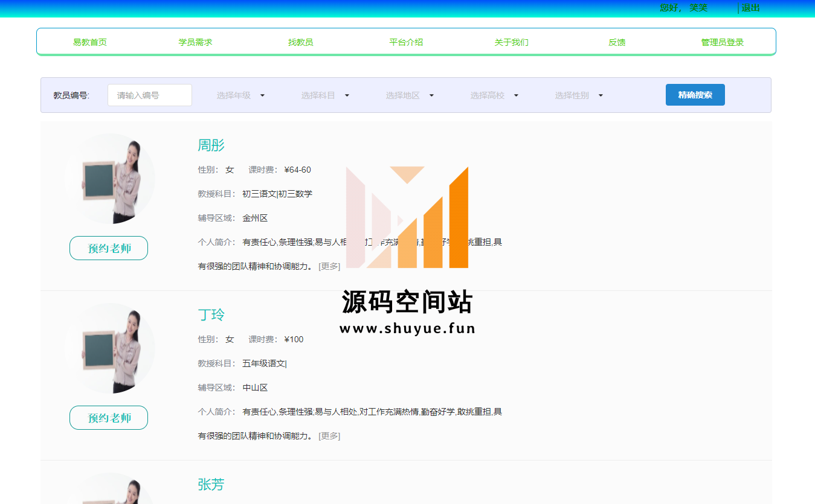
Task: Go to 关于我们 page
Action: 511,42
